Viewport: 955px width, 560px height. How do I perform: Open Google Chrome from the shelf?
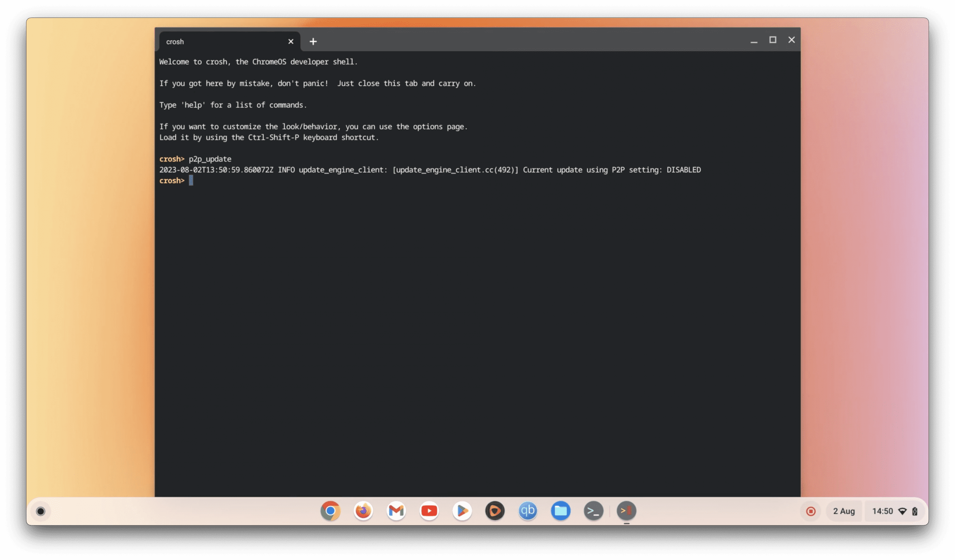pyautogui.click(x=331, y=511)
